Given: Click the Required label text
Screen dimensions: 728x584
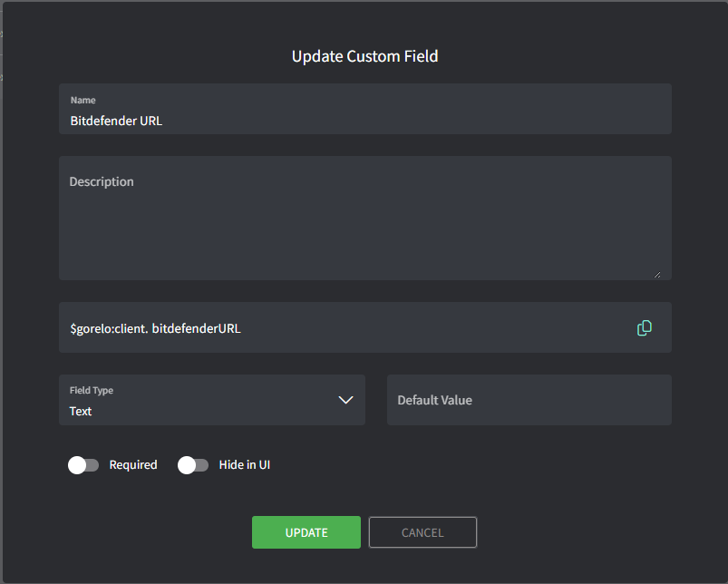Looking at the screenshot, I should click(133, 465).
